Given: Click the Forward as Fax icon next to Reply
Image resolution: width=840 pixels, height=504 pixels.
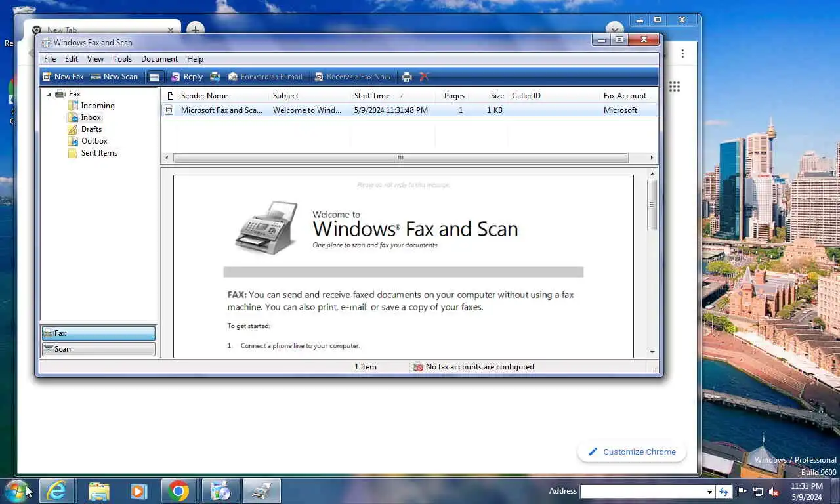Looking at the screenshot, I should coord(215,77).
